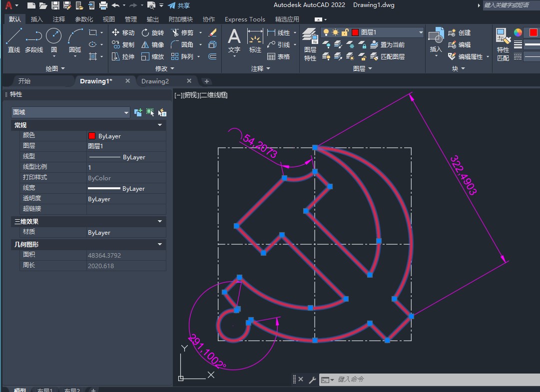Click the Quick Select icon in Properties panel
This screenshot has height=392, width=540.
[162, 112]
